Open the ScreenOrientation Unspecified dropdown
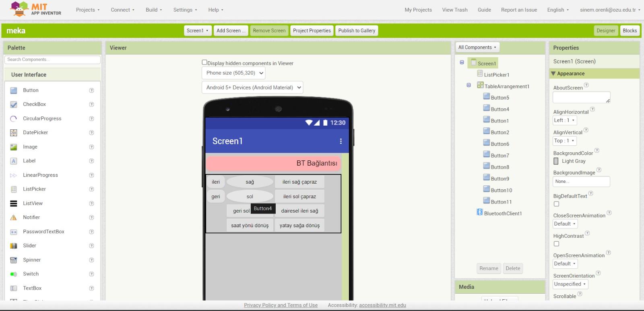The width and height of the screenshot is (644, 311). coord(570,284)
